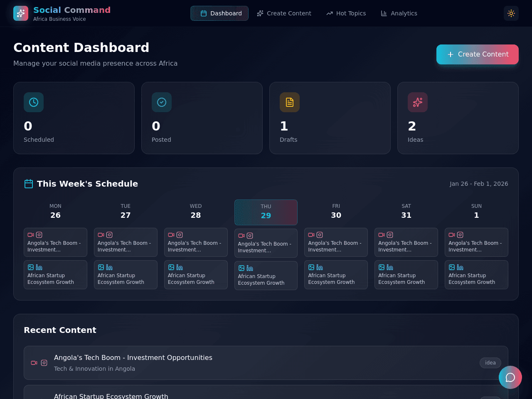This screenshot has height=399, width=532.
Task: Toggle light mode with the sun icon
Action: (x=511, y=13)
